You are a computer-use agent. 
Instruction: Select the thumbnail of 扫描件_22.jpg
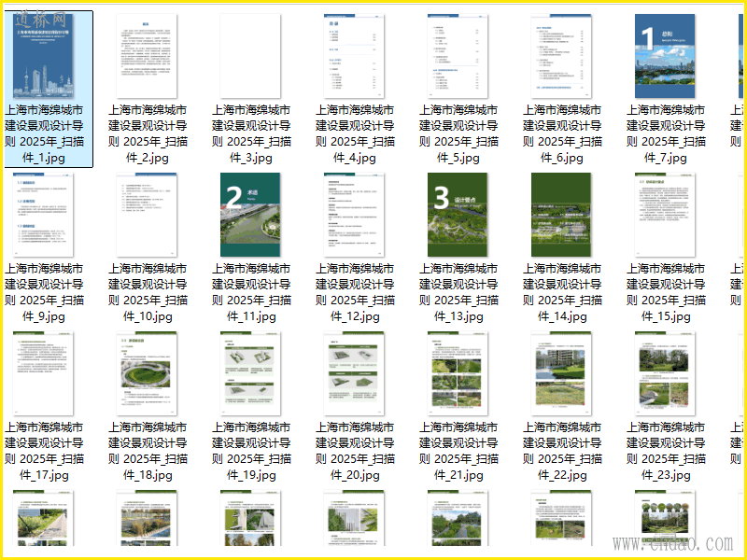tap(561, 373)
